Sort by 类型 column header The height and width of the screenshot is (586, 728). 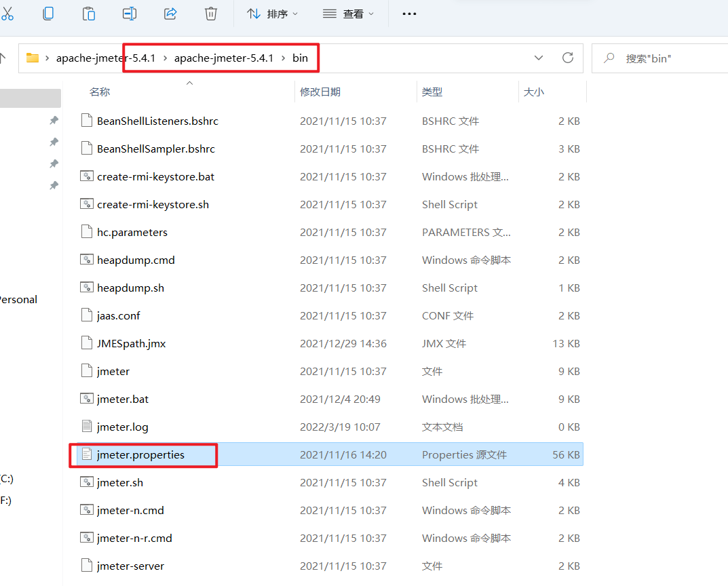coord(432,92)
